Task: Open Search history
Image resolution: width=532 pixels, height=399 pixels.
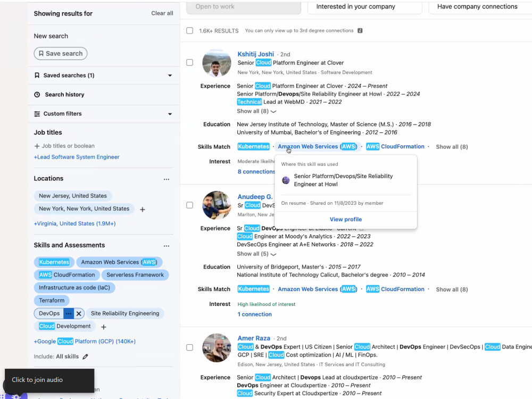Action: (x=64, y=95)
